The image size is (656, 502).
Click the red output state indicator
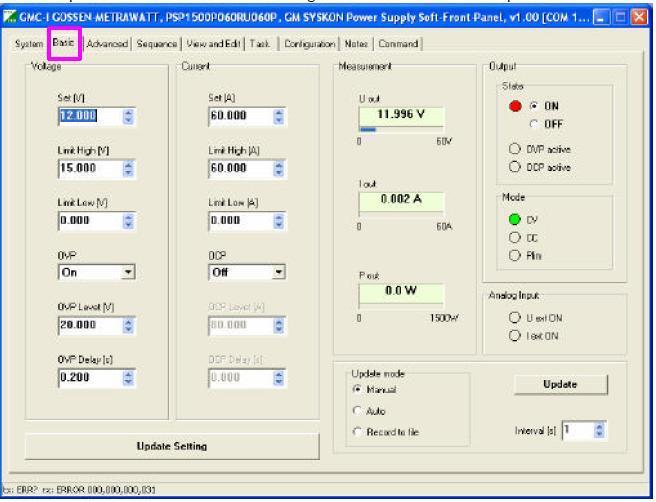pyautogui.click(x=515, y=106)
